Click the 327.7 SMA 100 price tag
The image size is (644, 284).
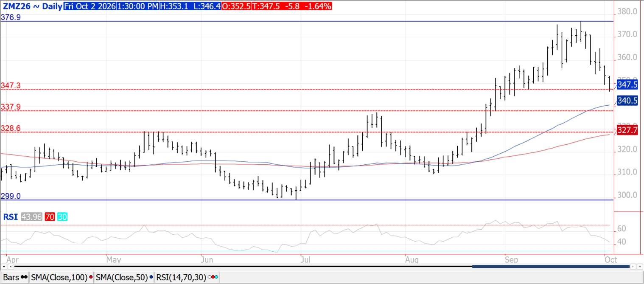[x=627, y=130]
